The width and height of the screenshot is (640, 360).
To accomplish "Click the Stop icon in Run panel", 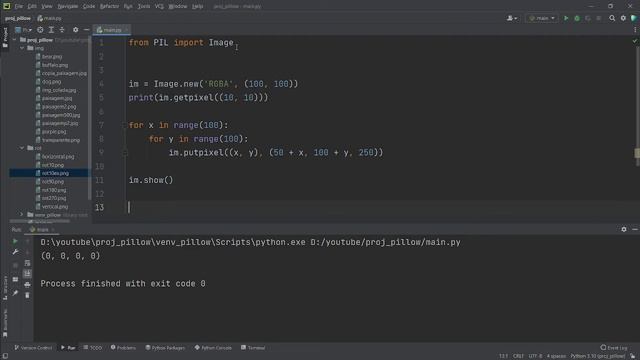I will (x=15, y=265).
